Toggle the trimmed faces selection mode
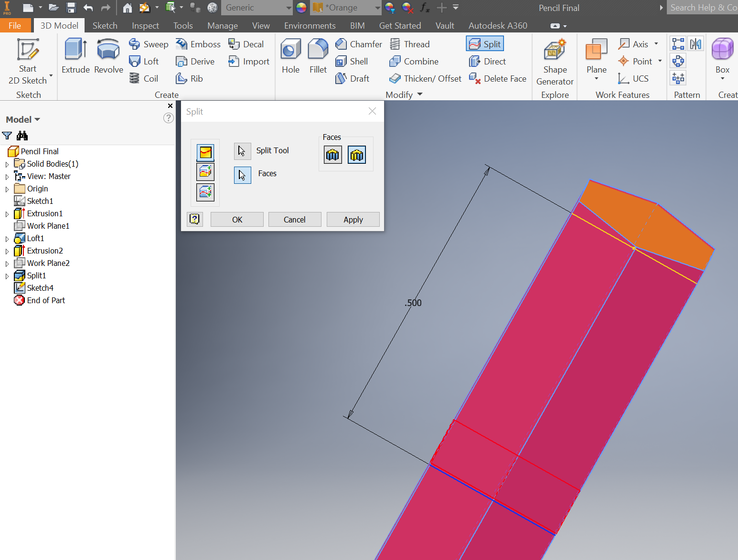 357,154
